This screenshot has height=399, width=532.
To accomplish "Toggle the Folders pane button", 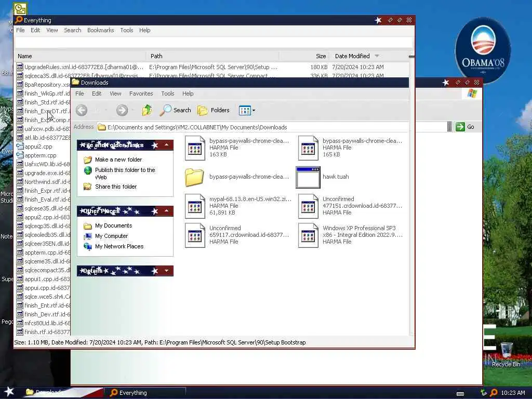I will (x=214, y=110).
